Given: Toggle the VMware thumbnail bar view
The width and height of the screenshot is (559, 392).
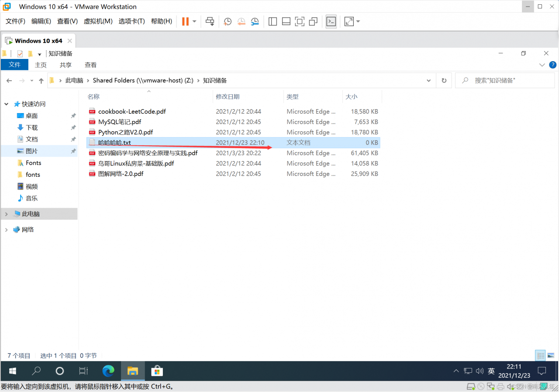Looking at the screenshot, I should (286, 21).
